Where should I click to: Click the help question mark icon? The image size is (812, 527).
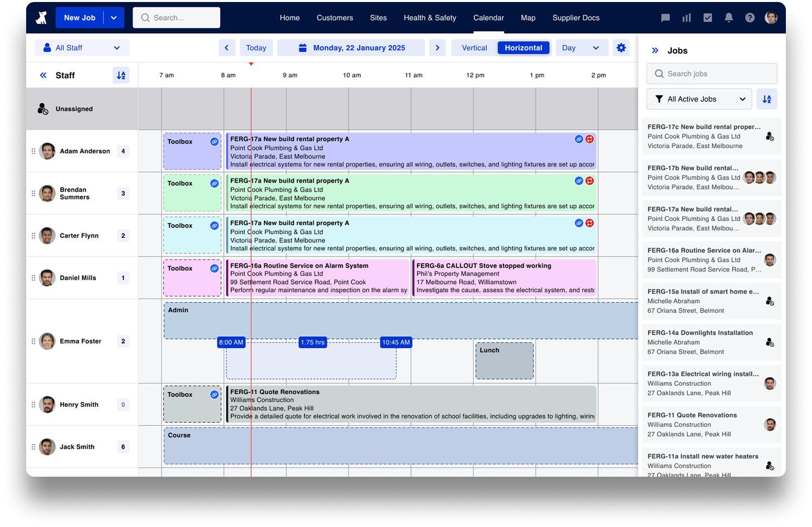pos(750,18)
